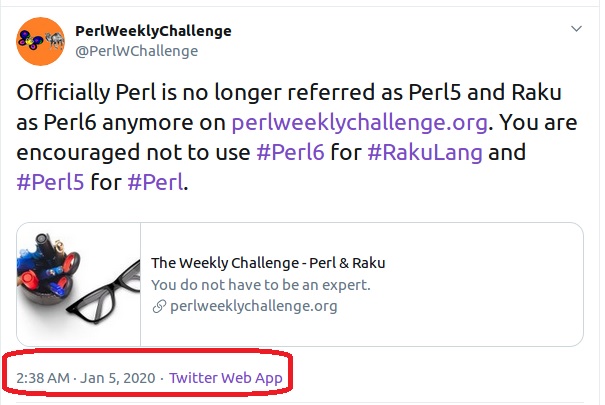Click the card description 'You do not have to be an expert.'

pyautogui.click(x=261, y=285)
